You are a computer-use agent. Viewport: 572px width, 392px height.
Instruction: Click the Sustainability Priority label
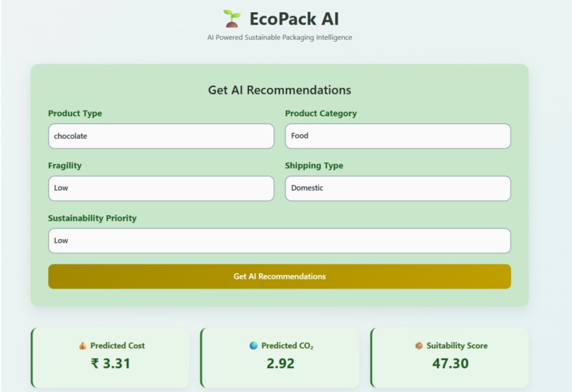coord(92,218)
